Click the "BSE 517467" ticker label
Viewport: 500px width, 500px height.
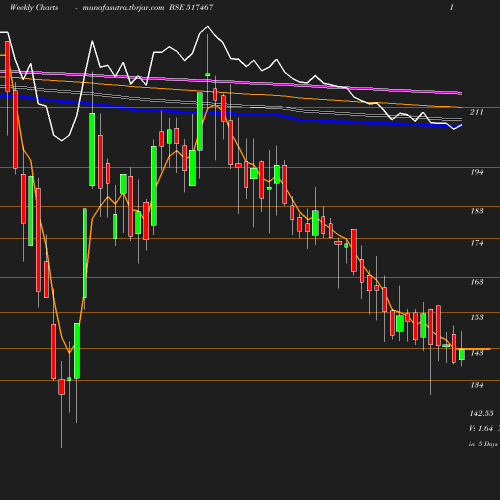tap(191, 7)
